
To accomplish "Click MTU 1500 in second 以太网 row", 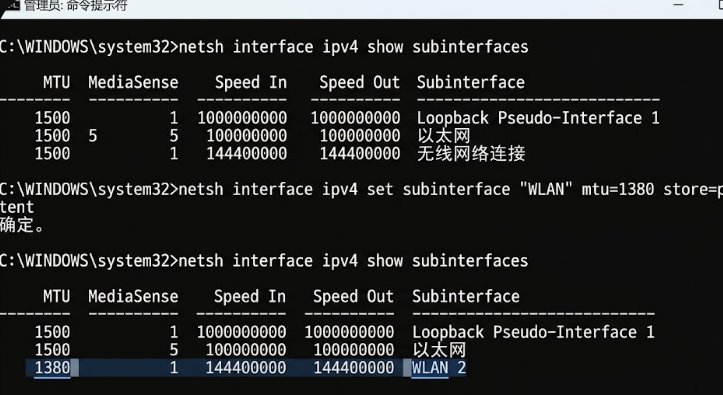I will point(53,350).
